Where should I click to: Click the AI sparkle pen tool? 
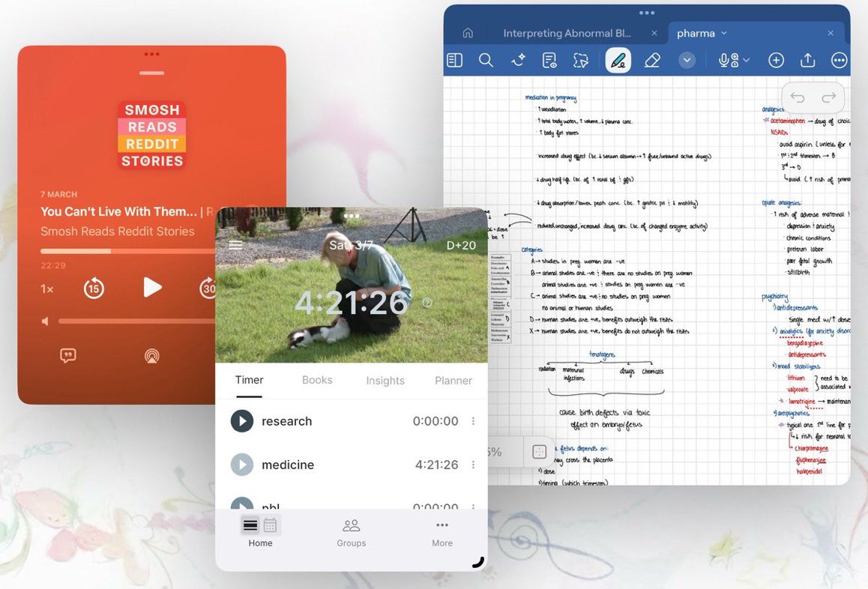tap(518, 60)
